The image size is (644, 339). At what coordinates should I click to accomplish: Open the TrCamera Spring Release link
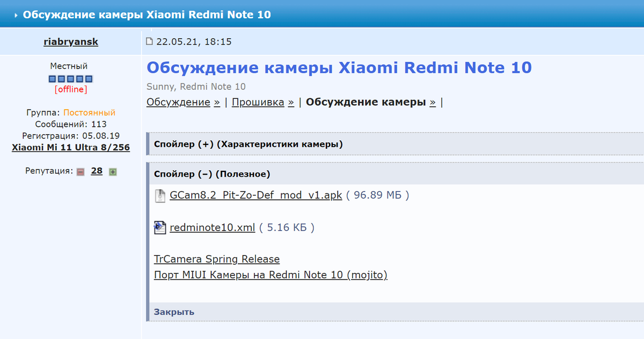click(217, 259)
